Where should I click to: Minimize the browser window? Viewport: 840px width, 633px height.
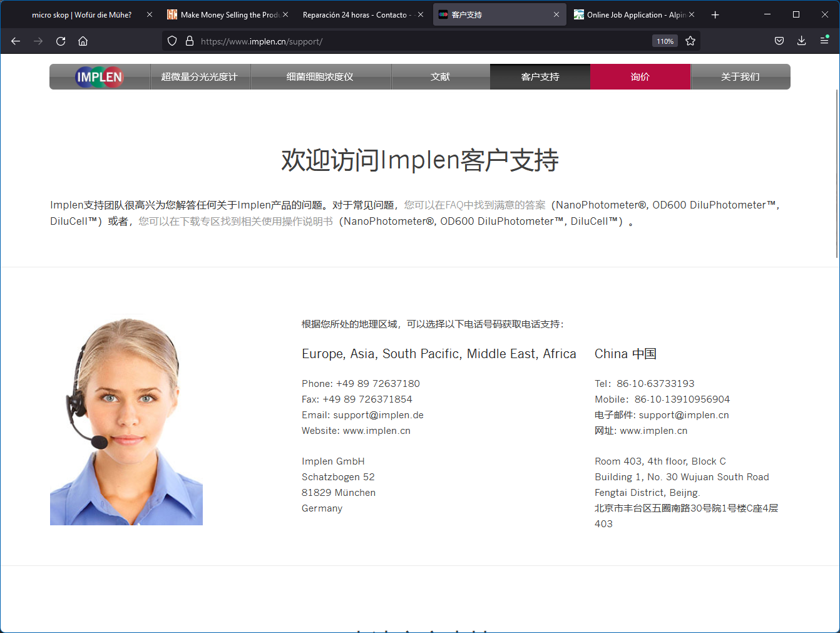coord(767,14)
